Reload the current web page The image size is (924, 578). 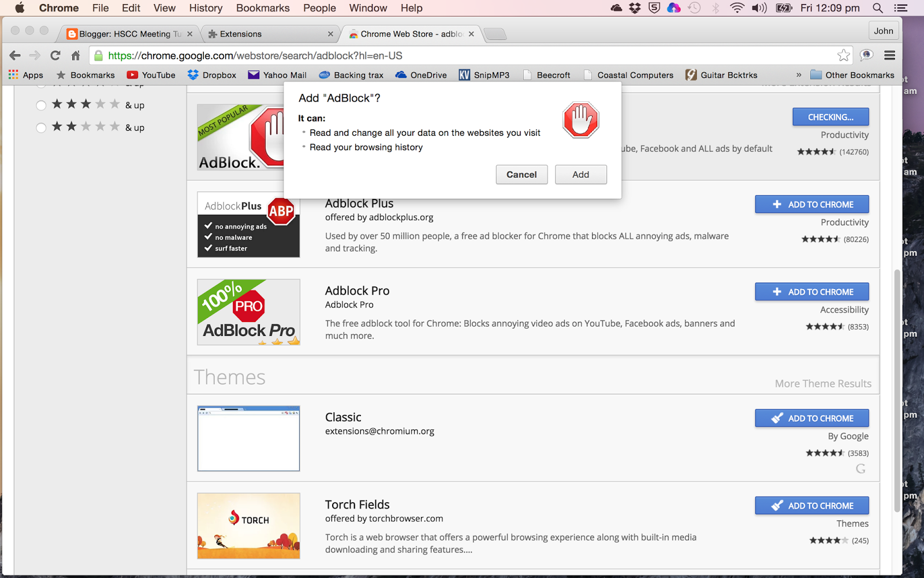click(x=55, y=55)
